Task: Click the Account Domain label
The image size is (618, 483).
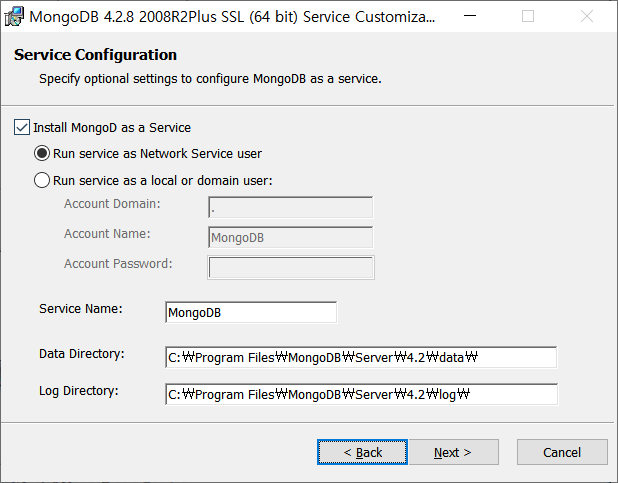Action: tap(112, 203)
